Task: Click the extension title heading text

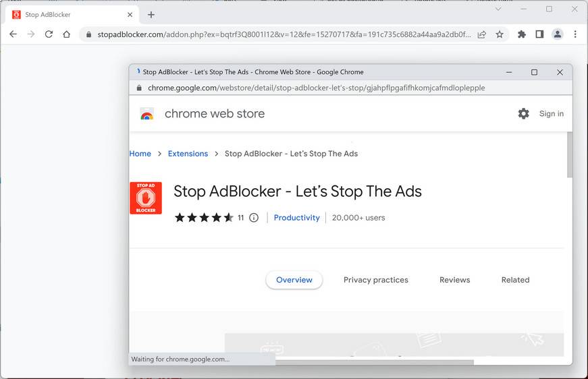Action: point(297,192)
